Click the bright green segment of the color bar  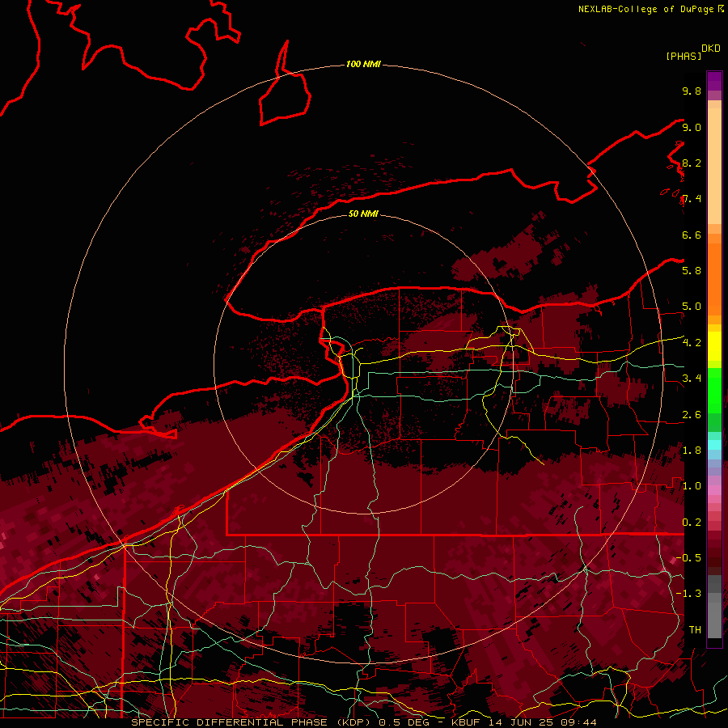pyautogui.click(x=714, y=392)
